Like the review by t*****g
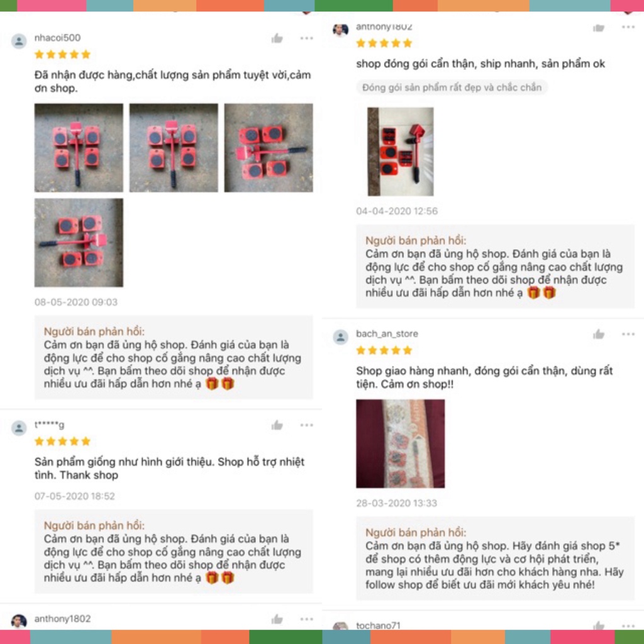 click(277, 425)
